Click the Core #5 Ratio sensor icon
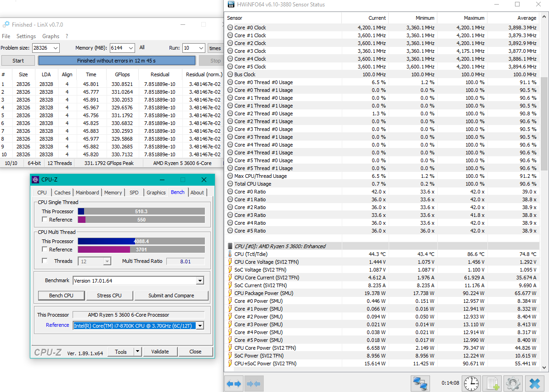The height and width of the screenshot is (392, 549). 230,231
